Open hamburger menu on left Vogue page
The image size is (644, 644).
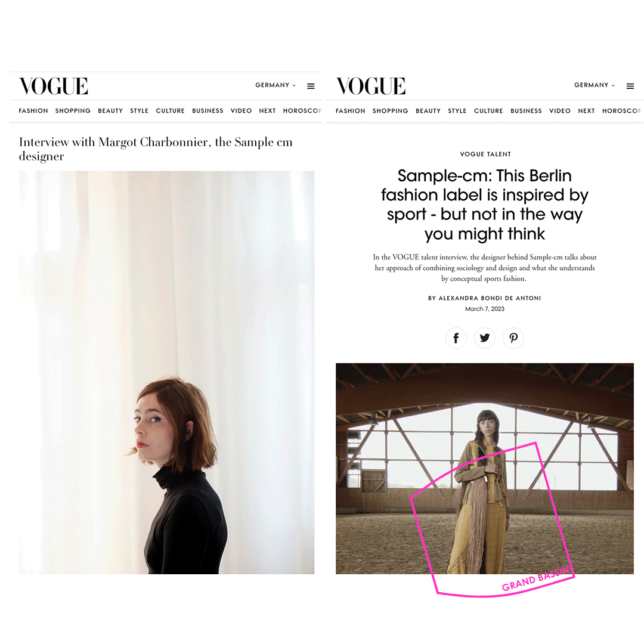tap(311, 86)
